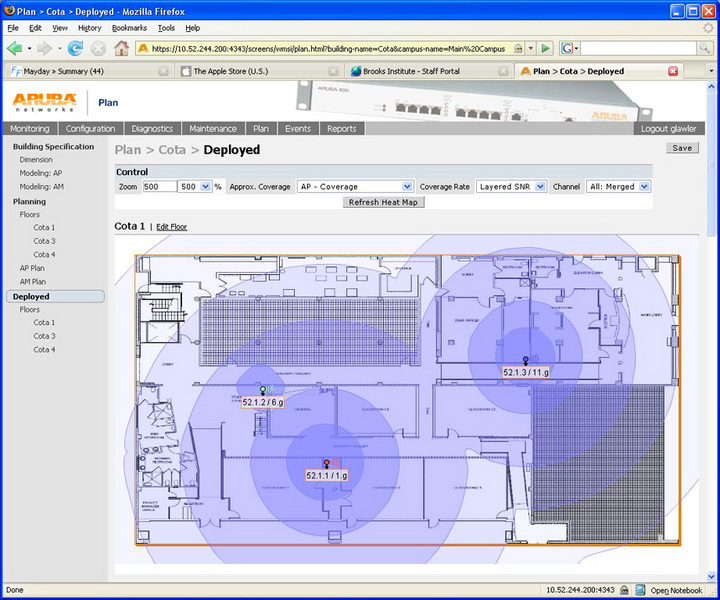Switch to the Events tab

tap(298, 129)
